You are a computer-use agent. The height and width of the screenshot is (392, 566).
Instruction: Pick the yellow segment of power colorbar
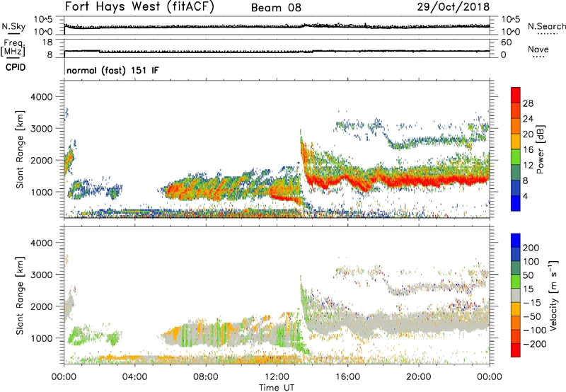click(516, 141)
